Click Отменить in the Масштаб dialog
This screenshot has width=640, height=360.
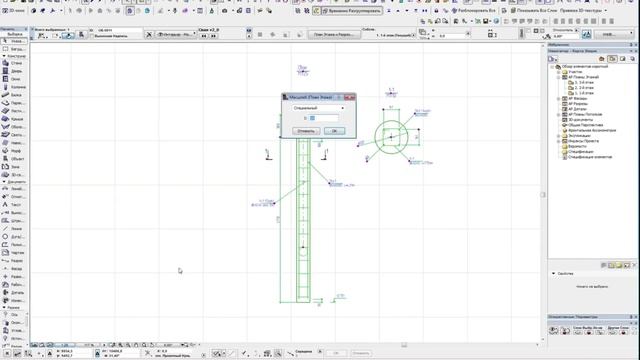click(306, 131)
